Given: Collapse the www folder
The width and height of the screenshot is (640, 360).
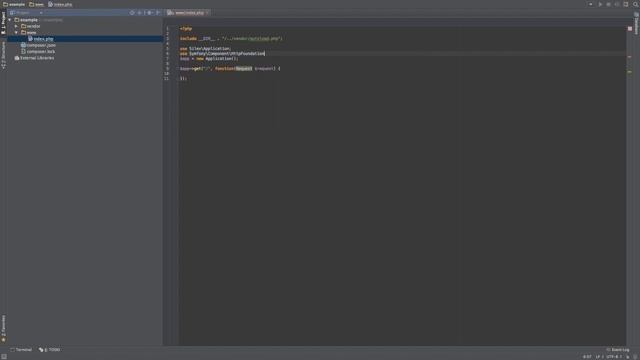Looking at the screenshot, I should pos(17,32).
